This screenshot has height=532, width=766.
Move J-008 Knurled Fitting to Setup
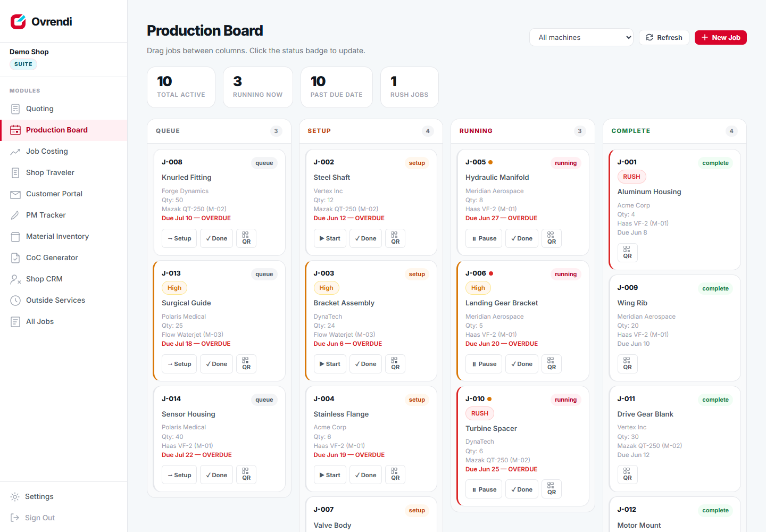click(x=179, y=238)
